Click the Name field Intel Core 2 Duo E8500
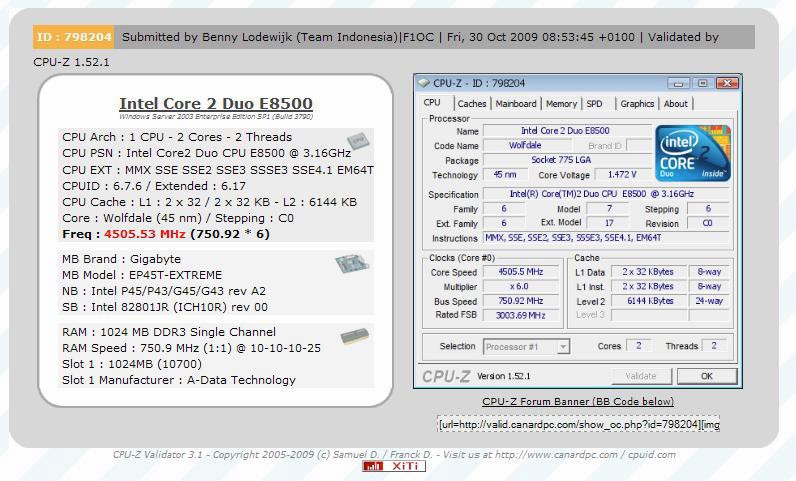796x481 pixels. 567,131
